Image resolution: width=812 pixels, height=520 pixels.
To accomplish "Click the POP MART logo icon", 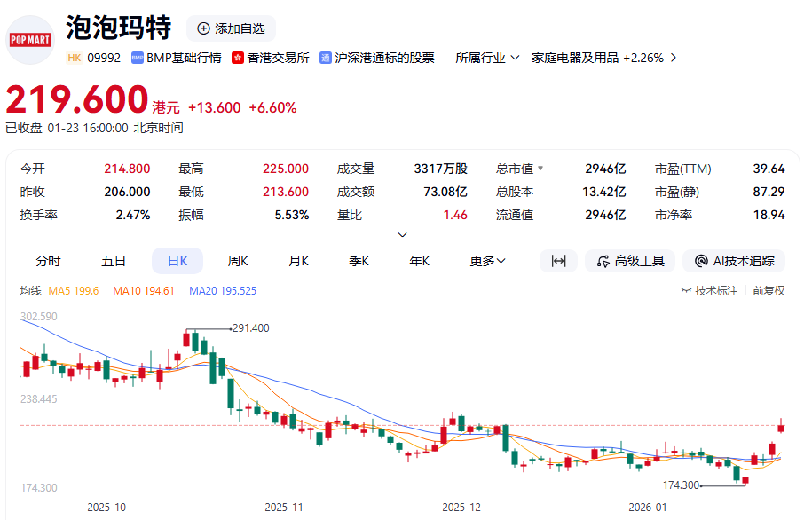I will [29, 39].
